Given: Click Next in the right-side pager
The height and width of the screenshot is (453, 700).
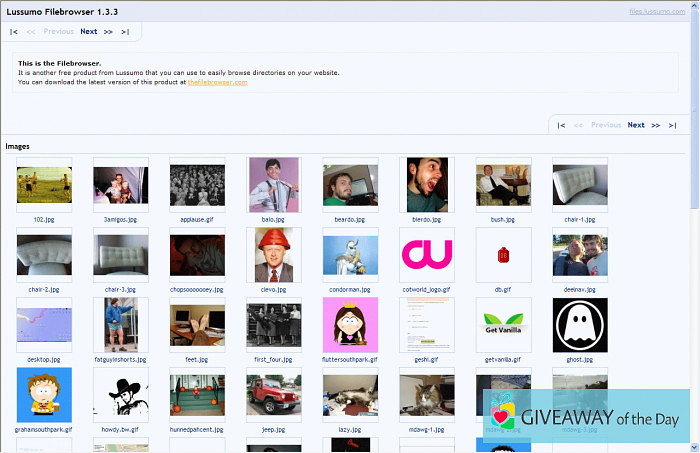Looking at the screenshot, I should click(x=636, y=125).
